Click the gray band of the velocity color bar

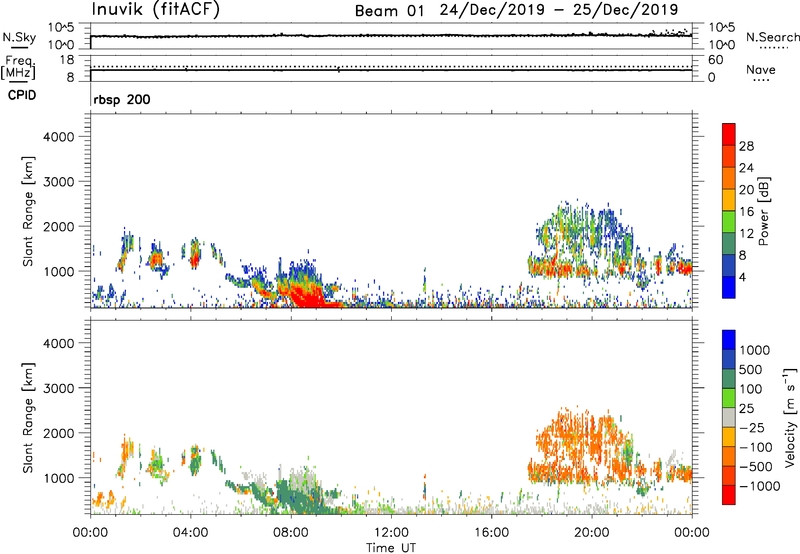coord(729,418)
